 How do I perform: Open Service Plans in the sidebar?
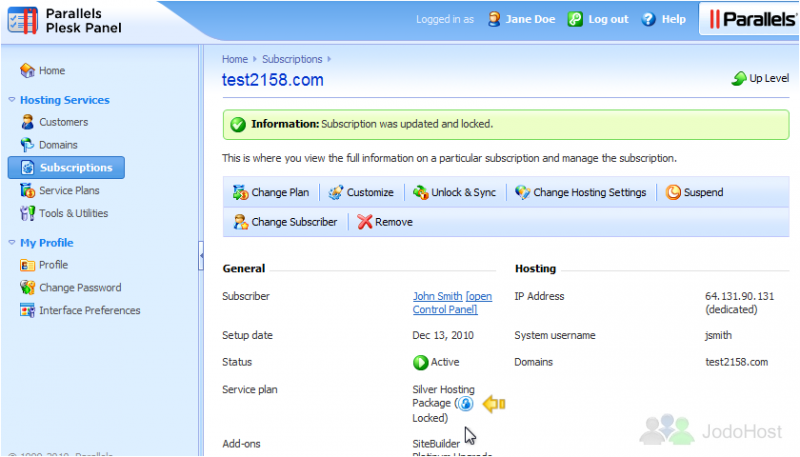point(69,190)
